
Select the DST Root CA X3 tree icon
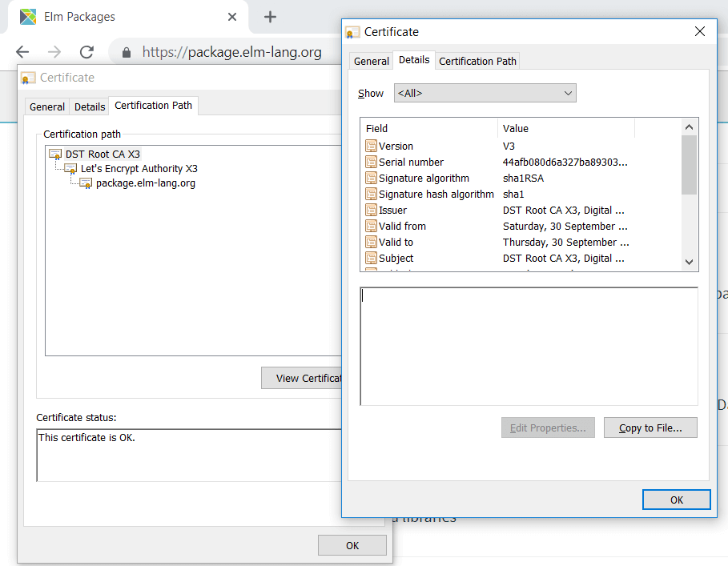coord(55,154)
